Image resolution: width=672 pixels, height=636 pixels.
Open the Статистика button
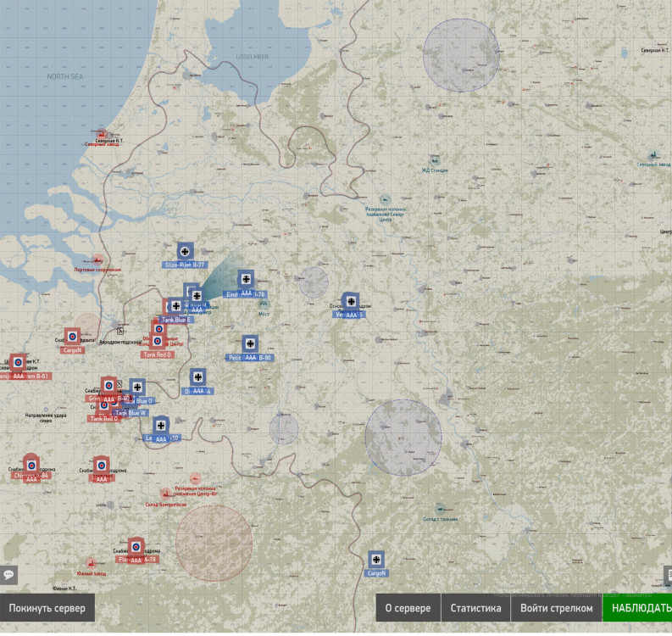coord(475,608)
